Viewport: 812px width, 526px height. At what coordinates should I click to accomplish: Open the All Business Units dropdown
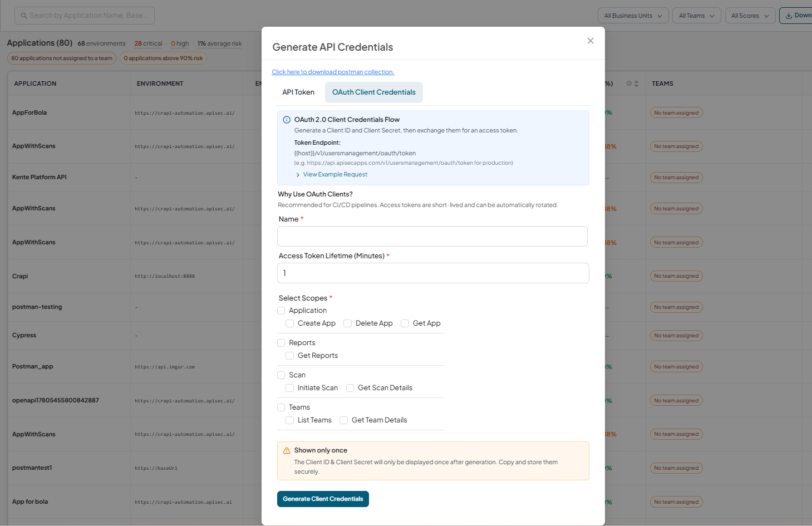point(633,16)
